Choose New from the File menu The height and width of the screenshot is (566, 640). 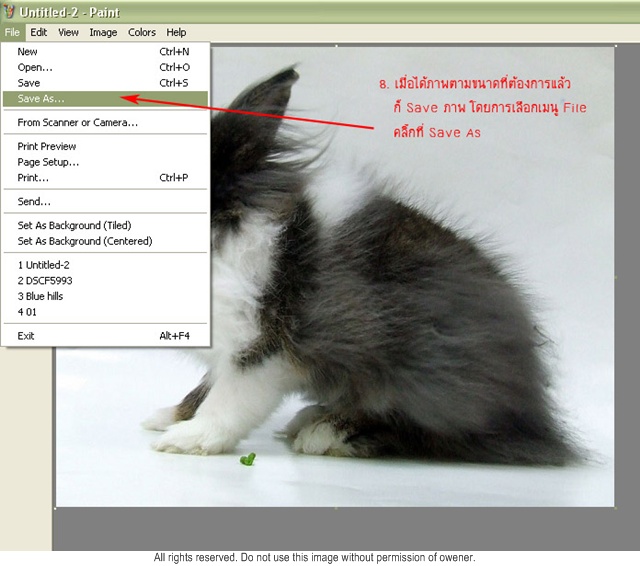(105, 52)
